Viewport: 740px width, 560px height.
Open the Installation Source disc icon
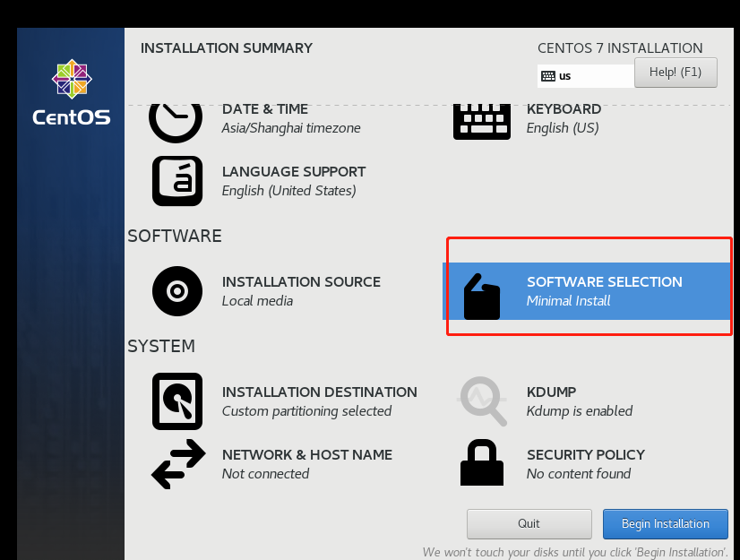click(177, 291)
